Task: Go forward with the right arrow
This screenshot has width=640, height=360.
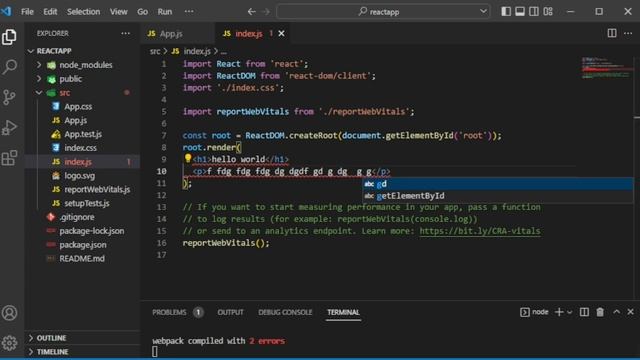Action: click(266, 11)
